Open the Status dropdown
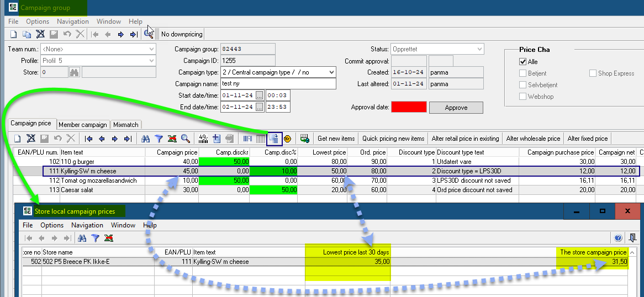Image resolution: width=644 pixels, height=297 pixels. [479, 49]
